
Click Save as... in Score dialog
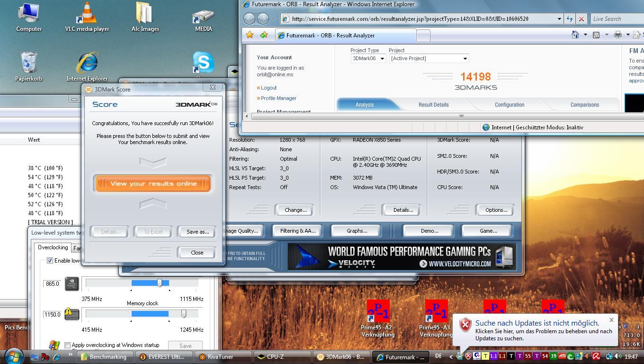(x=197, y=232)
